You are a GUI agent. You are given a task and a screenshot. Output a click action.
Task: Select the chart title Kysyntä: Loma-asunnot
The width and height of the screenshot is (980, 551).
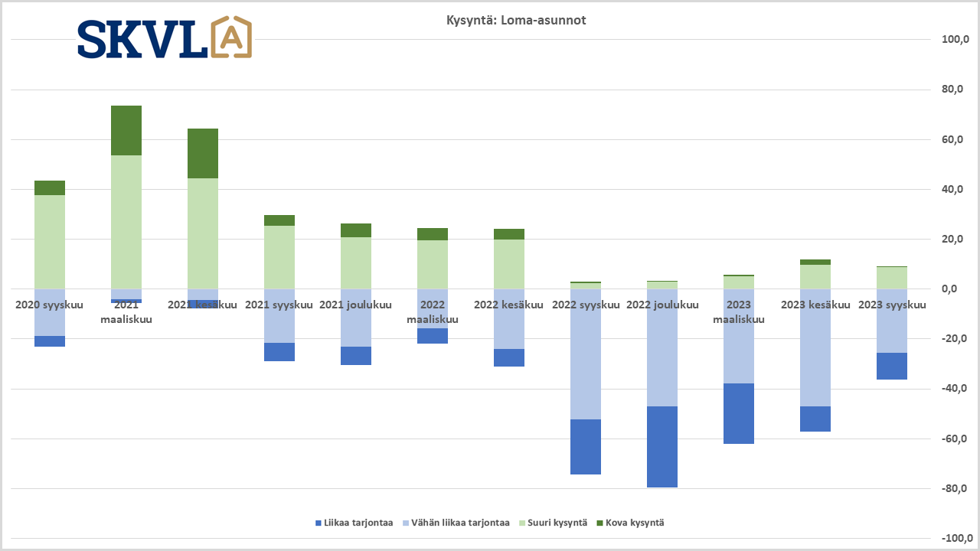pos(516,21)
